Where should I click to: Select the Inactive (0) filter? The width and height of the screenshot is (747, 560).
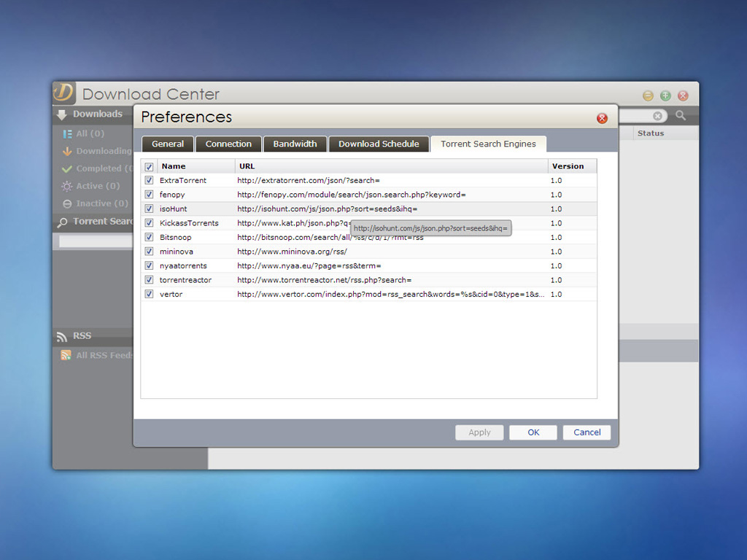tap(102, 204)
